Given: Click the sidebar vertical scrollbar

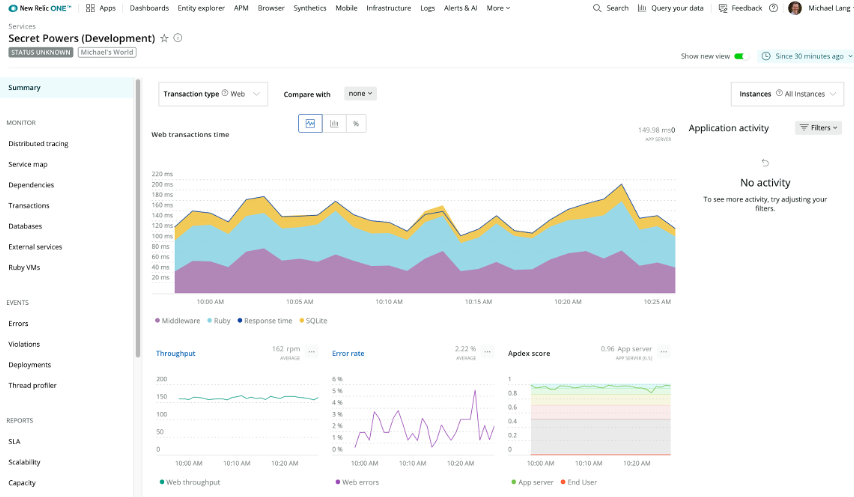Looking at the screenshot, I should (138, 218).
